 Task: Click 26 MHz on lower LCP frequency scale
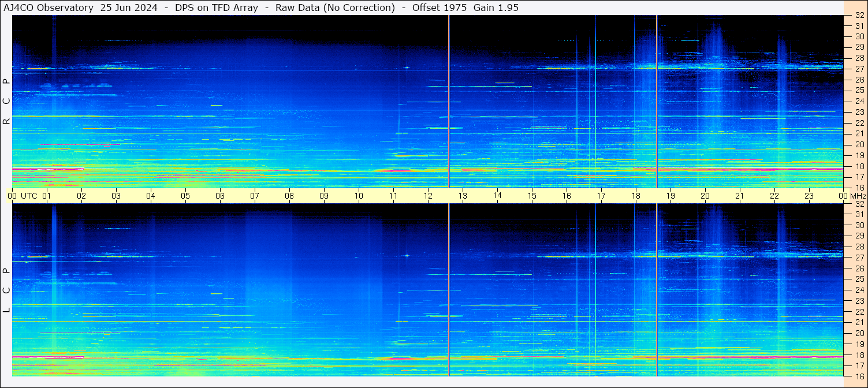coord(859,268)
